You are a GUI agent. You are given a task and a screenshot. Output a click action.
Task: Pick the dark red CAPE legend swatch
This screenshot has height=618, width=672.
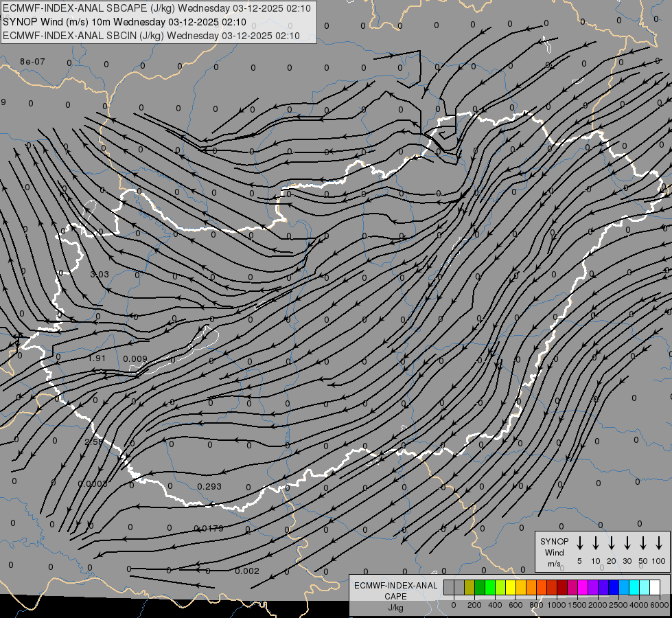(x=562, y=587)
